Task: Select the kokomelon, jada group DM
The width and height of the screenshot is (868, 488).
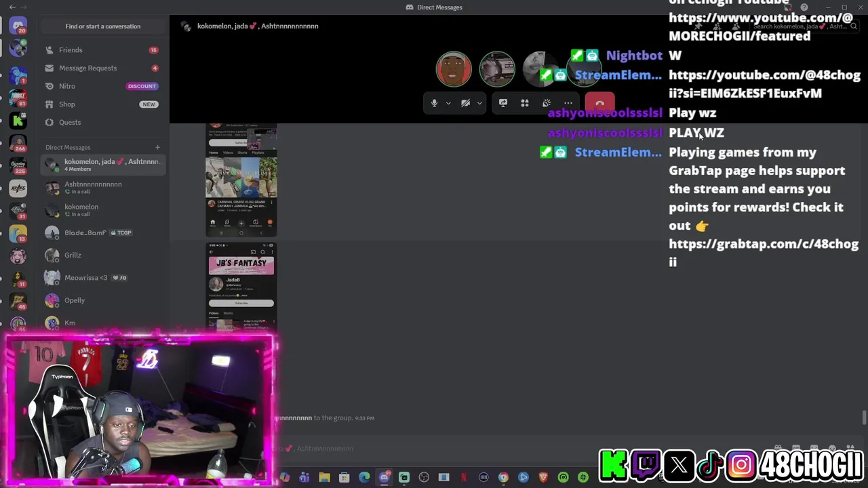Action: click(x=103, y=165)
